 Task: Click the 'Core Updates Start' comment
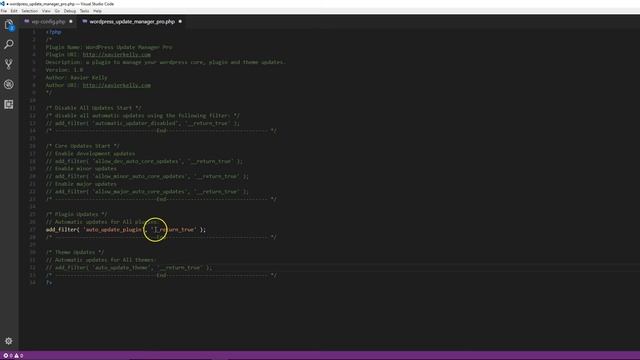click(x=82, y=146)
